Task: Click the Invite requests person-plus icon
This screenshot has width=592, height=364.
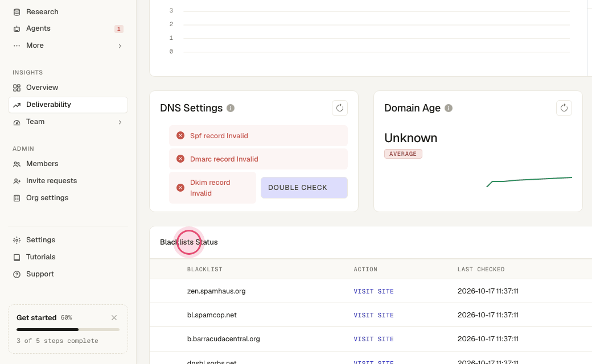Action: [x=17, y=181]
